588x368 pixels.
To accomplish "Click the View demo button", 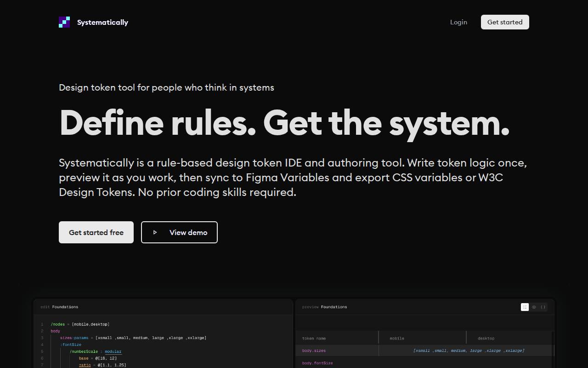I will click(179, 232).
